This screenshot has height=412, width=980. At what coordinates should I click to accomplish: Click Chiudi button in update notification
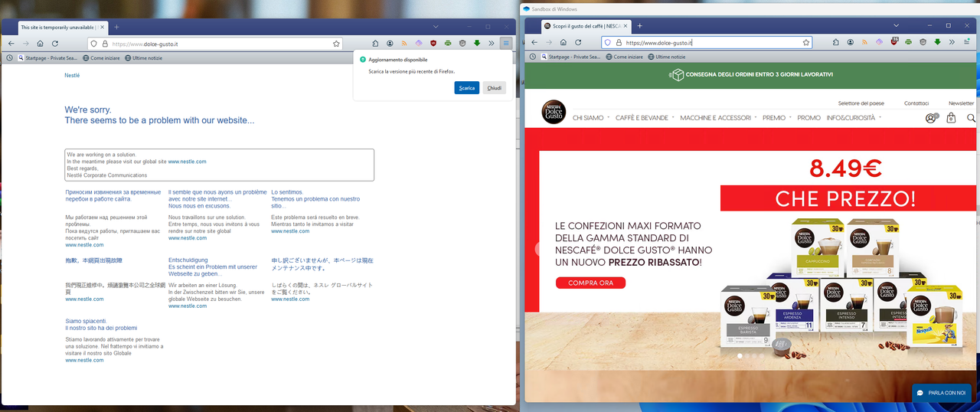pos(495,88)
